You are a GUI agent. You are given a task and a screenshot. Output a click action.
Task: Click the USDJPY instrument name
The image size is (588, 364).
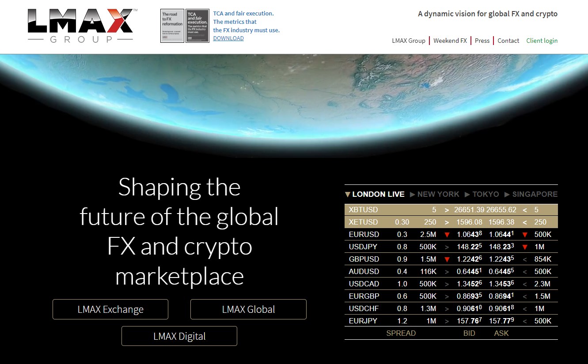364,247
